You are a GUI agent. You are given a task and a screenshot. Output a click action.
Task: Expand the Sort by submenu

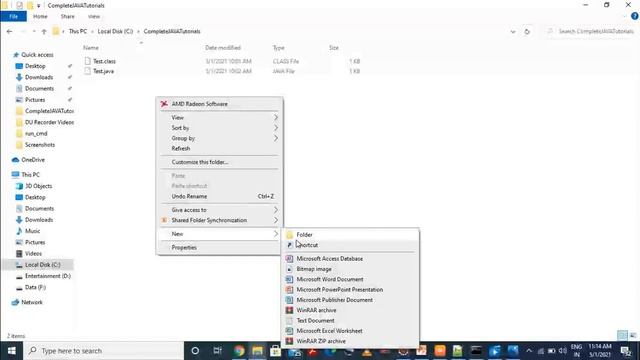click(x=220, y=128)
